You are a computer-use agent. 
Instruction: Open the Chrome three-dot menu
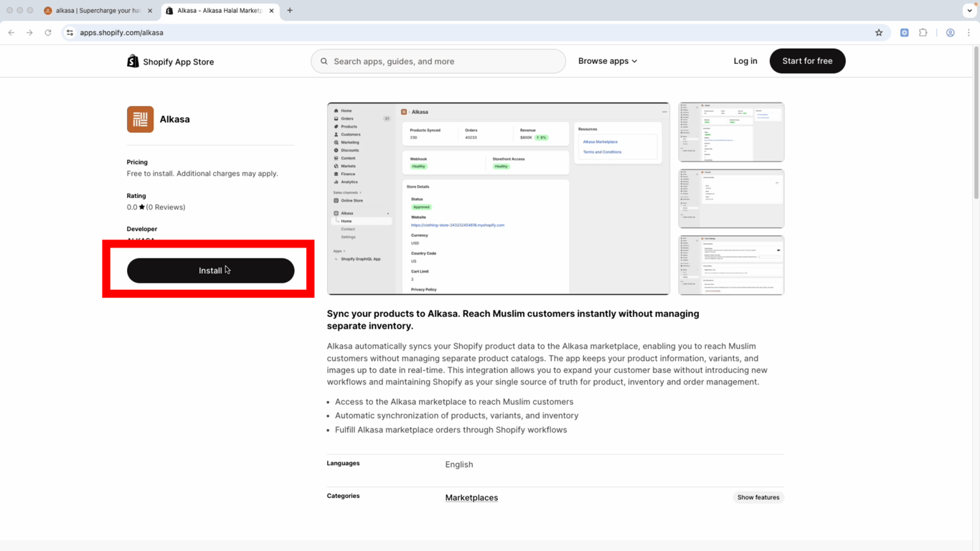969,32
